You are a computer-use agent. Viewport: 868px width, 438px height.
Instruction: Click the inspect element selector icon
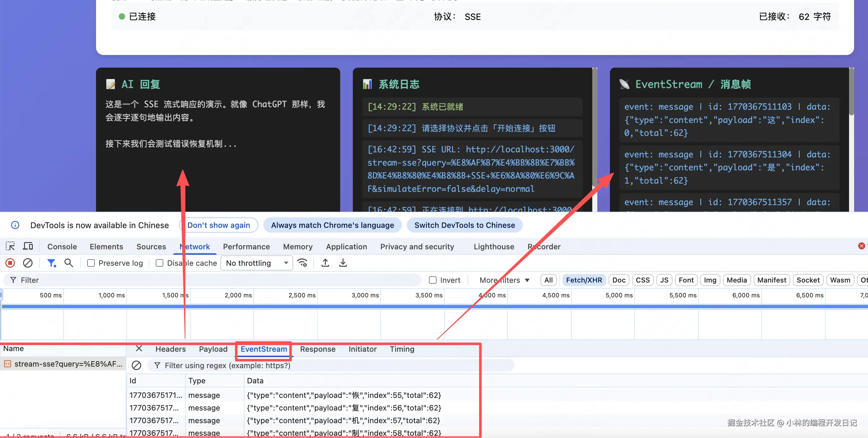(10, 246)
